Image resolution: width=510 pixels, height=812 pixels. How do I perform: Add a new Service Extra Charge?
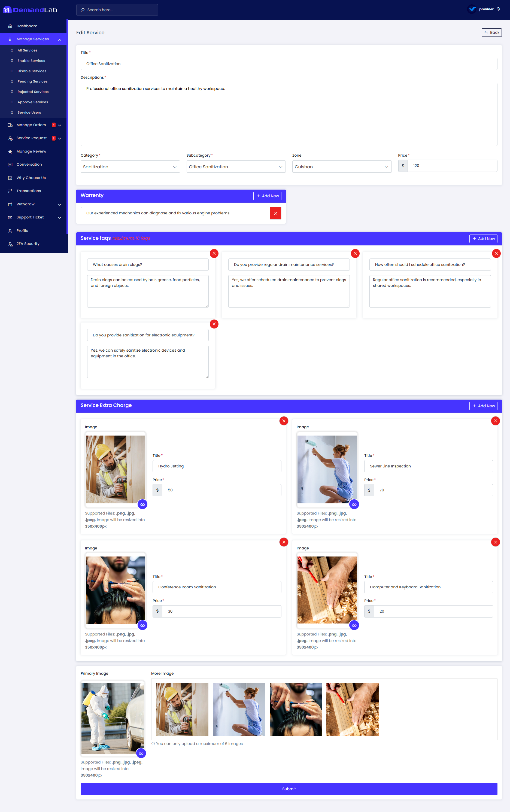pyautogui.click(x=483, y=406)
